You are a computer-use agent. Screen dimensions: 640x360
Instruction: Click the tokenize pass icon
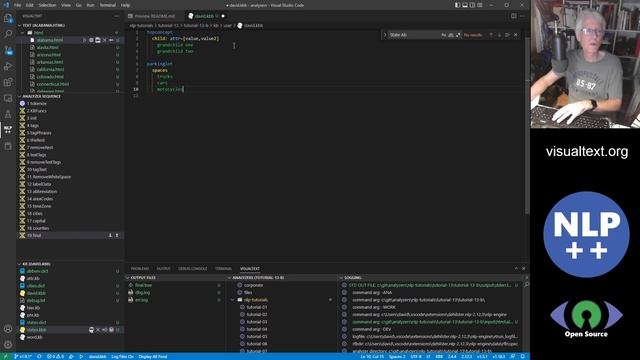point(22,104)
